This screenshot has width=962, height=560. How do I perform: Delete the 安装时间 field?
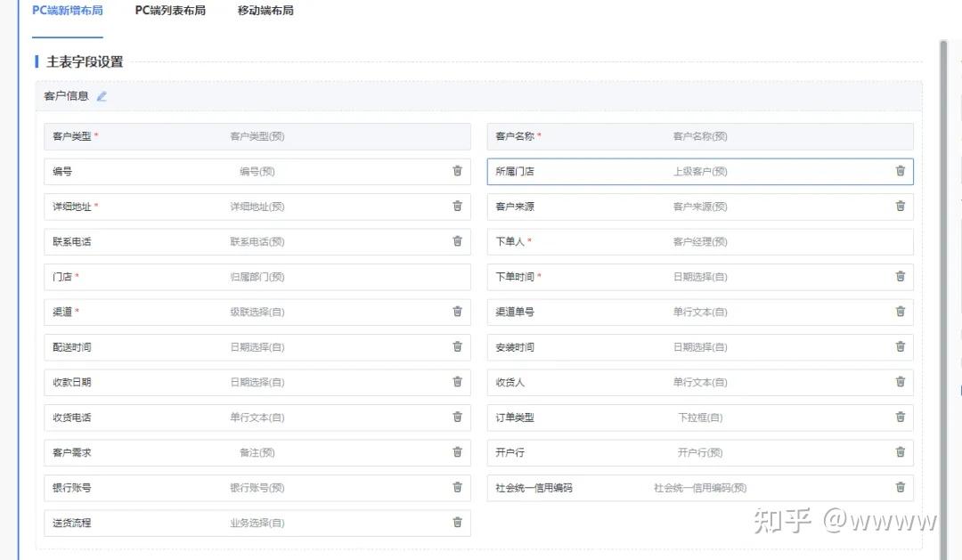(x=900, y=346)
